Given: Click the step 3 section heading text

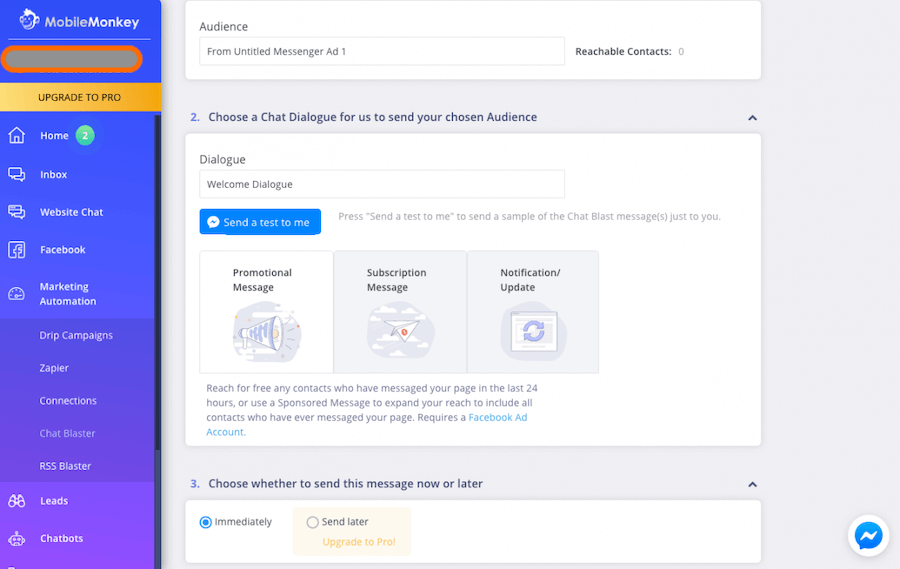Looking at the screenshot, I should [346, 483].
